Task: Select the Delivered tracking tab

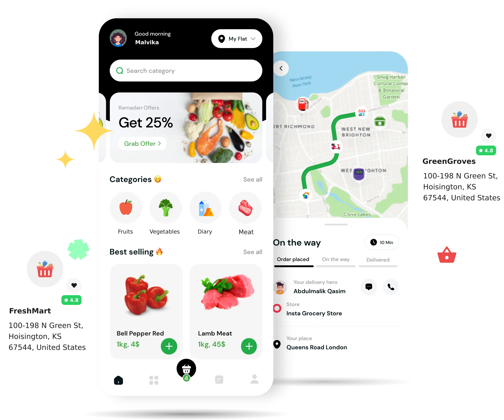Action: pos(378,259)
